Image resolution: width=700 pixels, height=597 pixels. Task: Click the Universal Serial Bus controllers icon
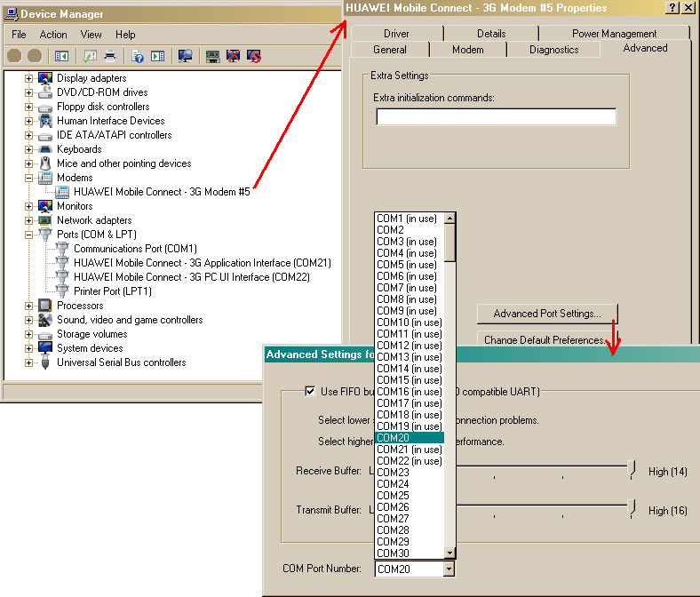[x=45, y=362]
